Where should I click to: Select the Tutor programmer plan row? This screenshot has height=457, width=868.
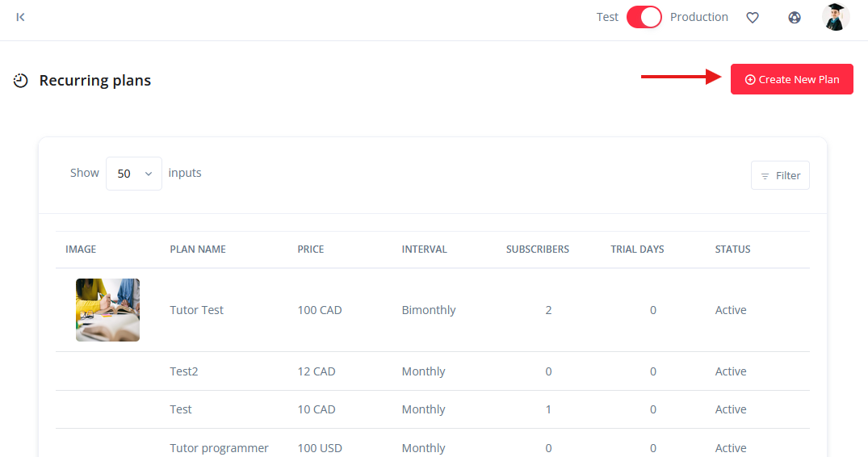pos(219,447)
